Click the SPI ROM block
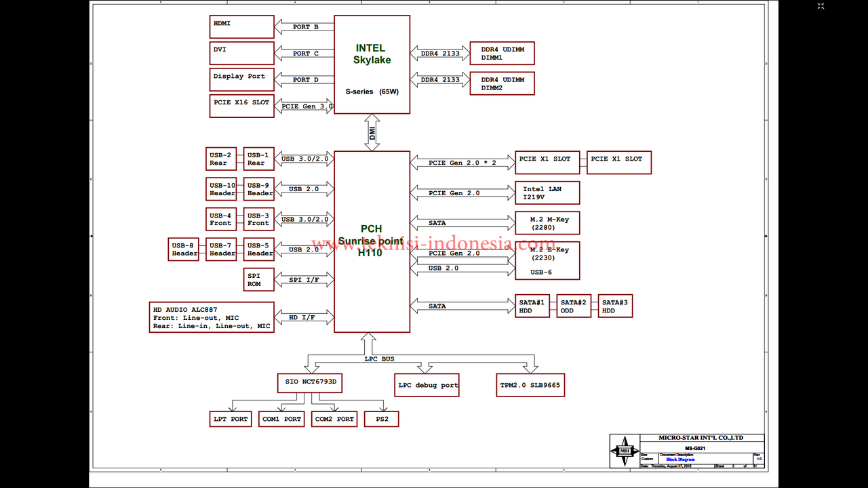868x488 pixels. click(x=259, y=279)
